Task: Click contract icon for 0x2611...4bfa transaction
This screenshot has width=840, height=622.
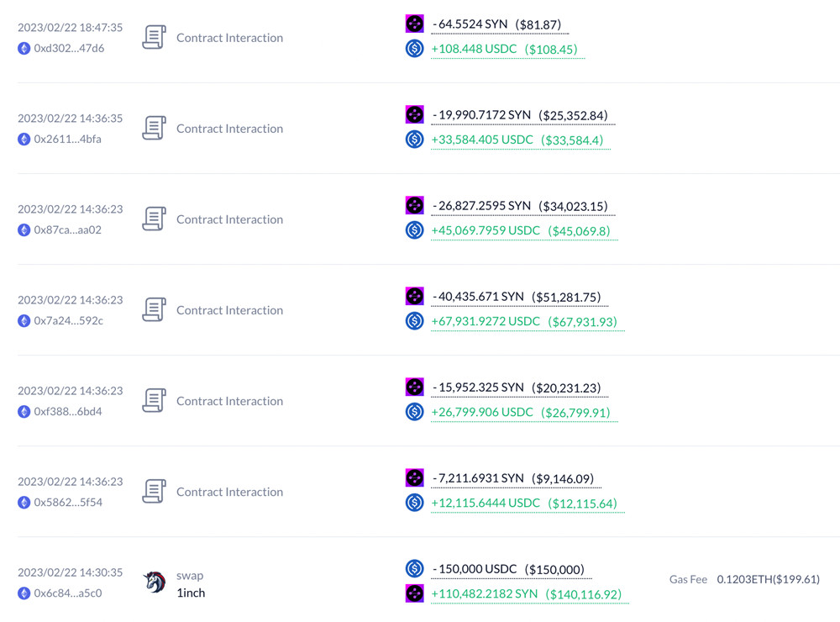Action: point(154,128)
